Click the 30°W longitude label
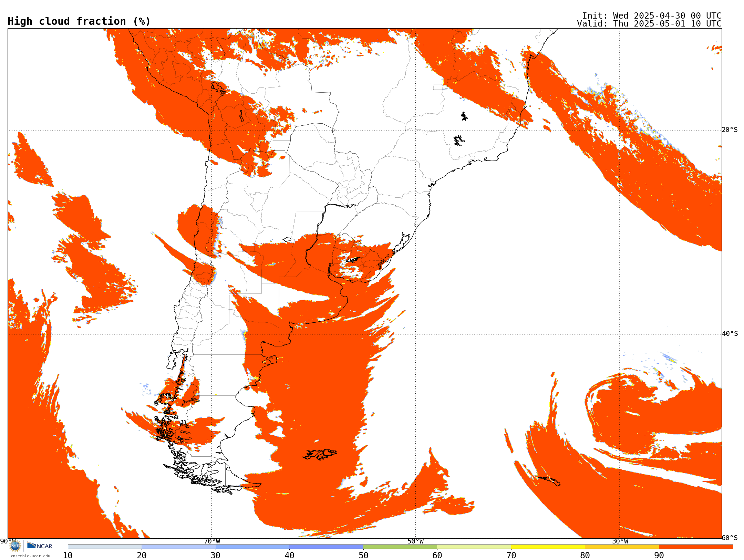The image size is (744, 560). tap(620, 541)
